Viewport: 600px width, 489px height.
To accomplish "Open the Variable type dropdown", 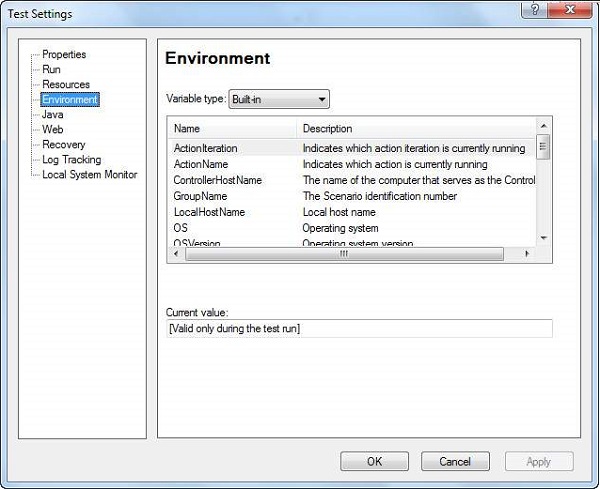I will (279, 99).
